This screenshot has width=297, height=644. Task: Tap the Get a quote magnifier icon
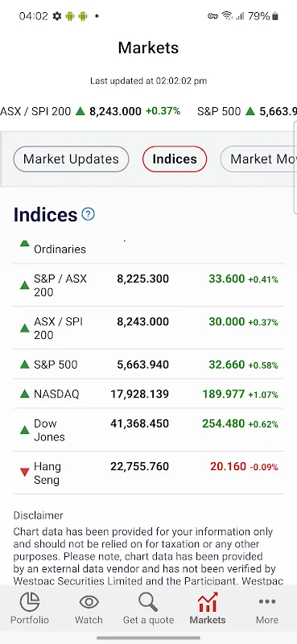tap(148, 602)
